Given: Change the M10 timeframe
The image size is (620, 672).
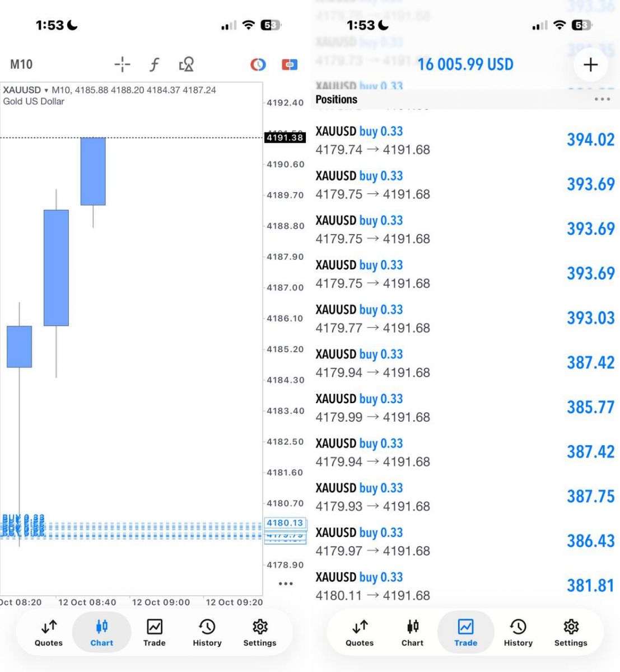Looking at the screenshot, I should (x=21, y=64).
